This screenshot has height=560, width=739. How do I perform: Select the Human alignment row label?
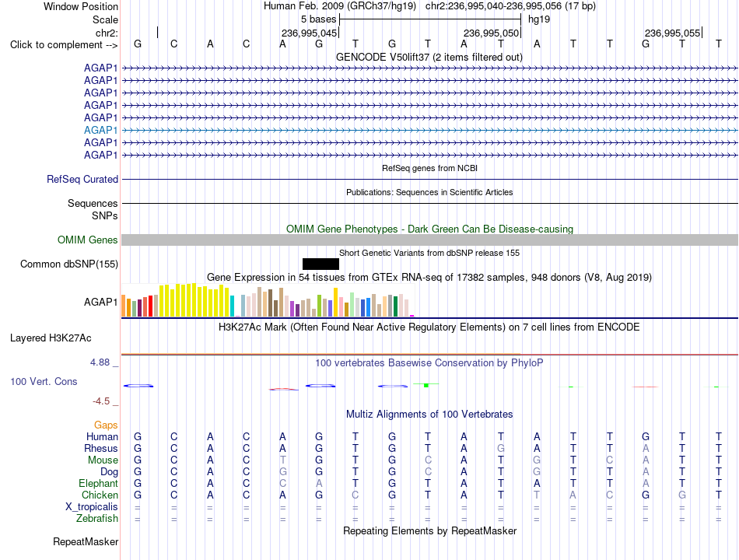[102, 436]
